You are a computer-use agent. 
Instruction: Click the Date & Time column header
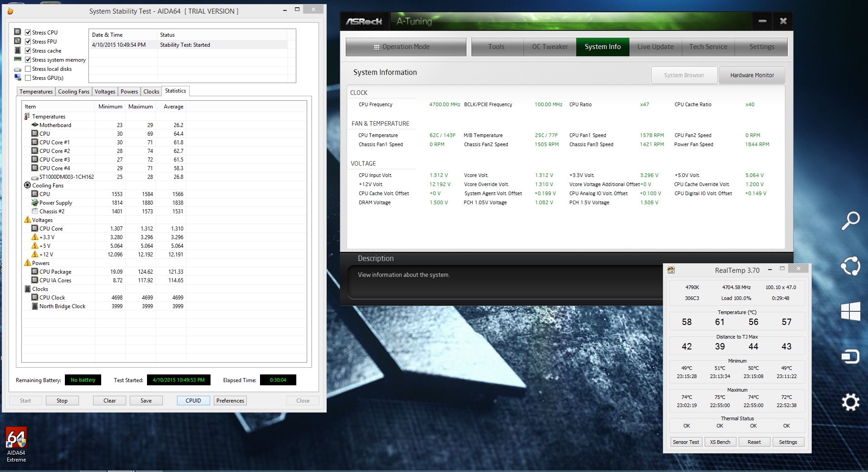pos(123,35)
